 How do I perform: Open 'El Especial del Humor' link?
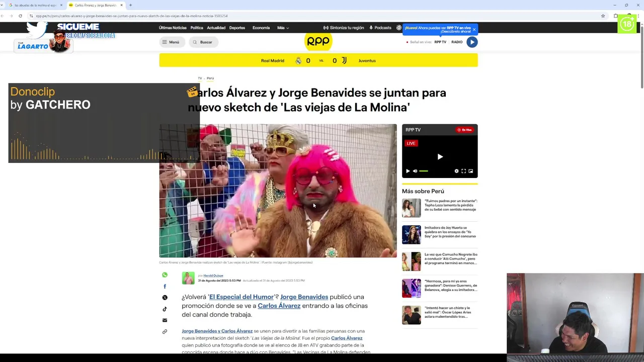click(x=242, y=297)
